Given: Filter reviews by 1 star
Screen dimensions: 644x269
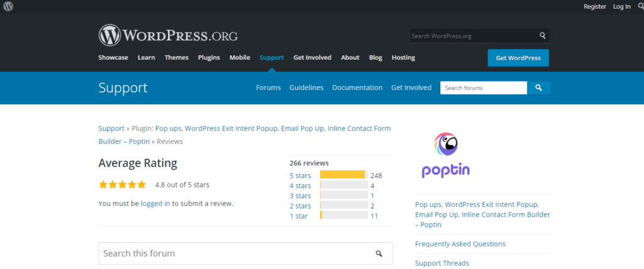Looking at the screenshot, I should tap(299, 216).
